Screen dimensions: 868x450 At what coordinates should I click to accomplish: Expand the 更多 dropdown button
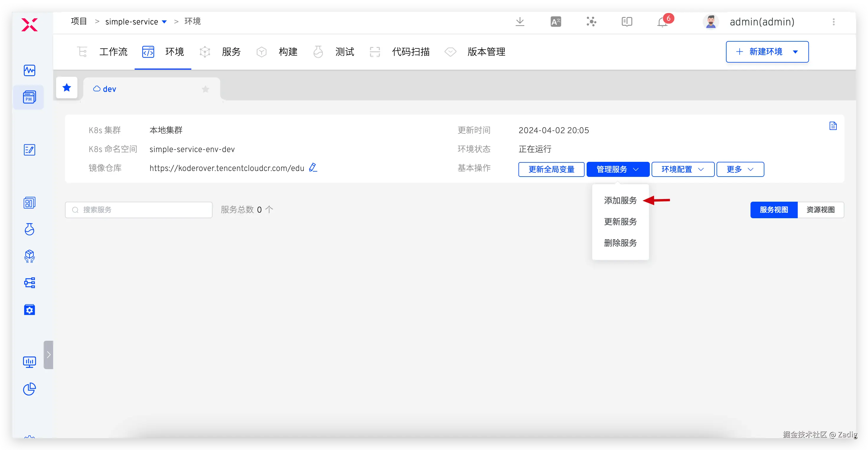tap(740, 169)
